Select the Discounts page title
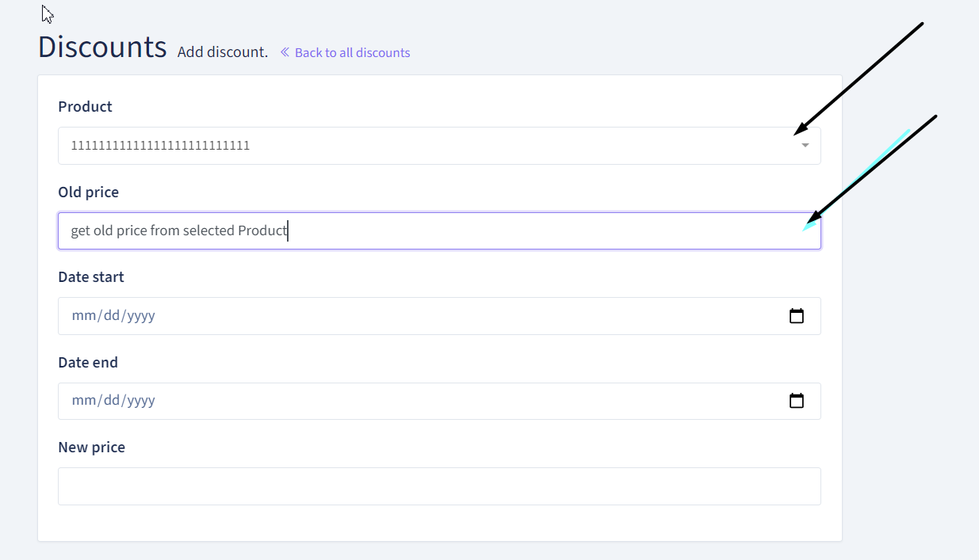The width and height of the screenshot is (979, 560). [x=101, y=47]
